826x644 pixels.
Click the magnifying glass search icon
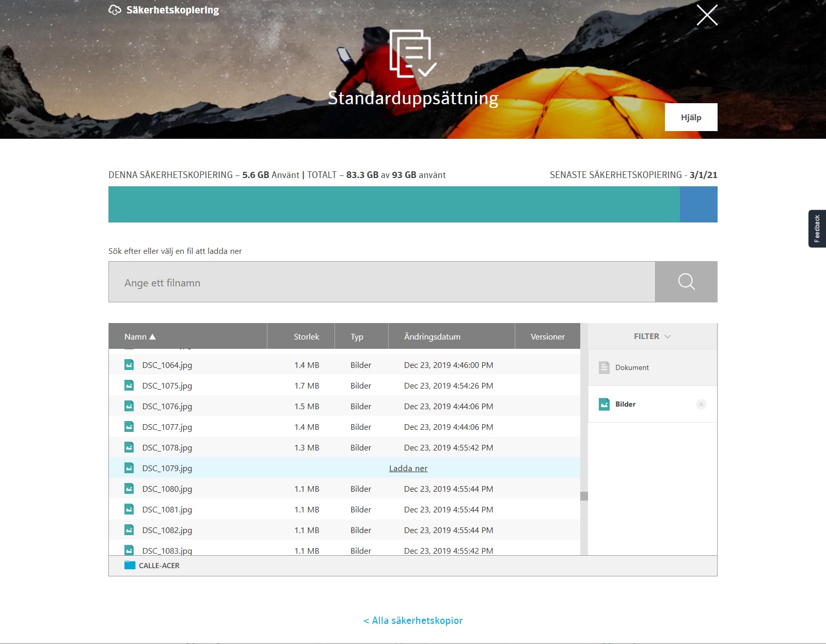tap(686, 282)
